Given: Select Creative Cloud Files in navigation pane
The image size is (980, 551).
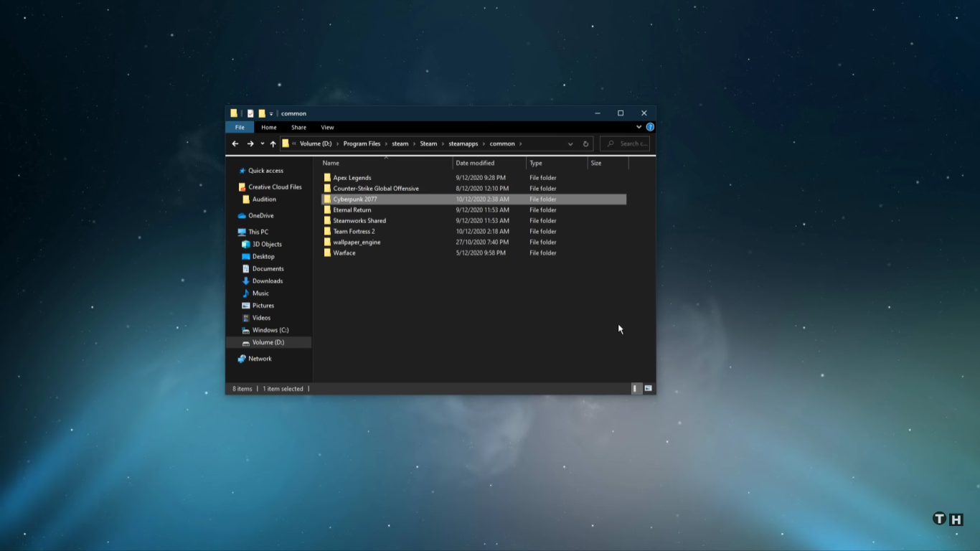Looking at the screenshot, I should click(275, 187).
